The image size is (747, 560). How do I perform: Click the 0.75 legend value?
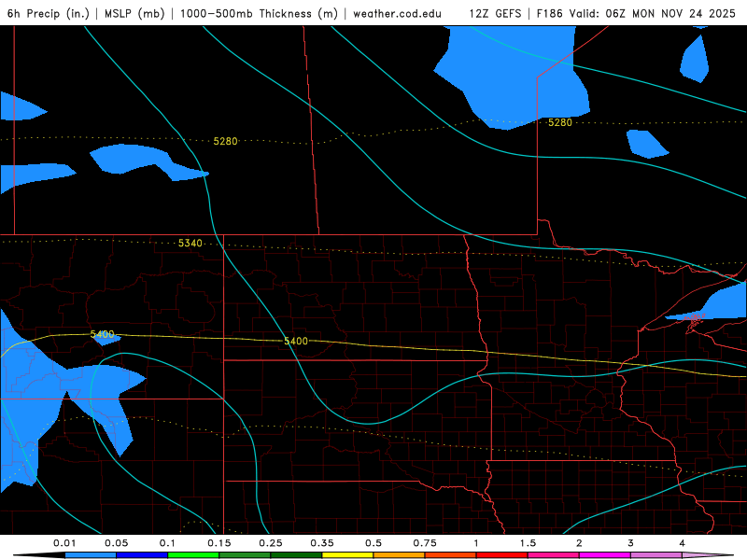tap(425, 543)
